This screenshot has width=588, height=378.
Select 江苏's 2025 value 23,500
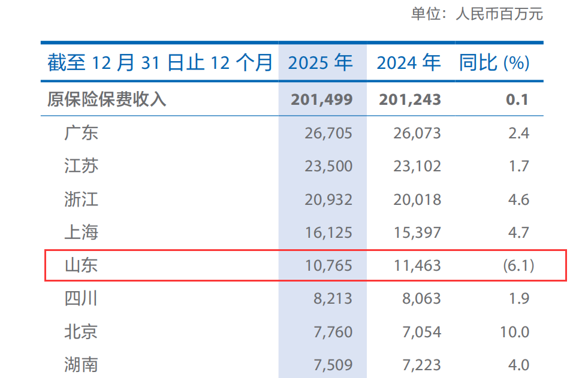pyautogui.click(x=328, y=166)
